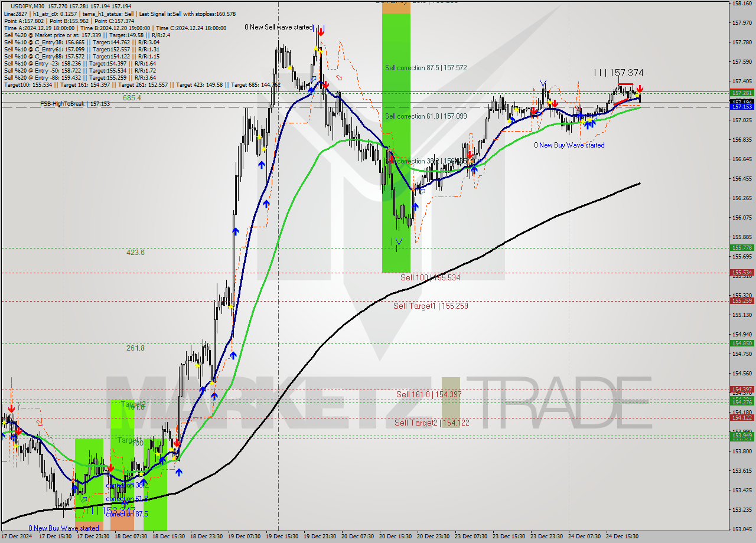Click the green '685.4' Fibonacci label
The height and width of the screenshot is (543, 756).
click(x=132, y=98)
